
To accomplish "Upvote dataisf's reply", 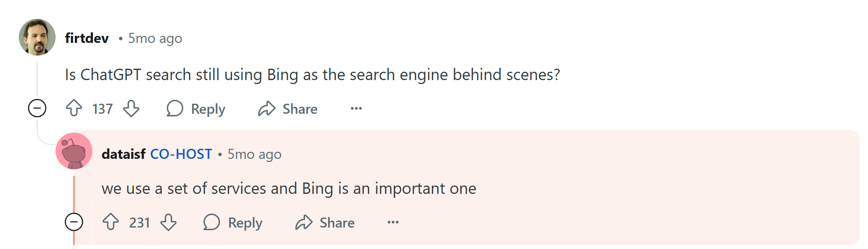I will pos(111,222).
